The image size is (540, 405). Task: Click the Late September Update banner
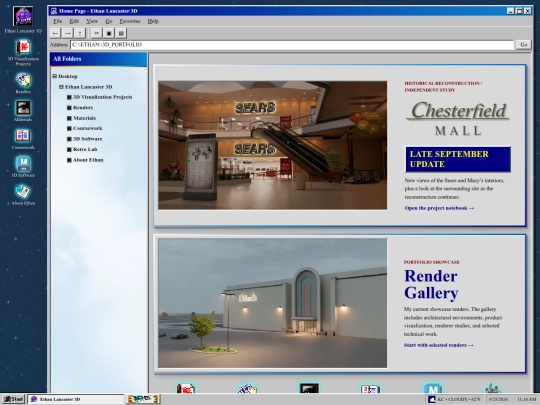coord(458,159)
